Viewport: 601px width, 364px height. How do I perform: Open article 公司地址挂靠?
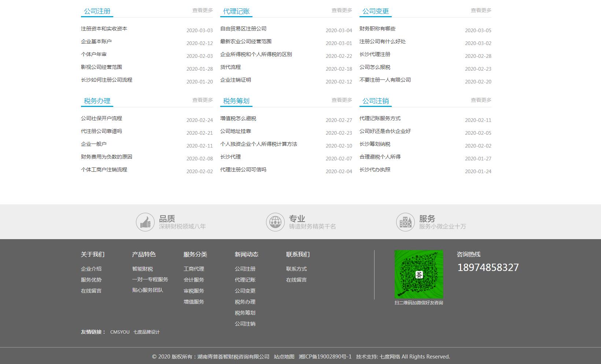click(x=236, y=131)
